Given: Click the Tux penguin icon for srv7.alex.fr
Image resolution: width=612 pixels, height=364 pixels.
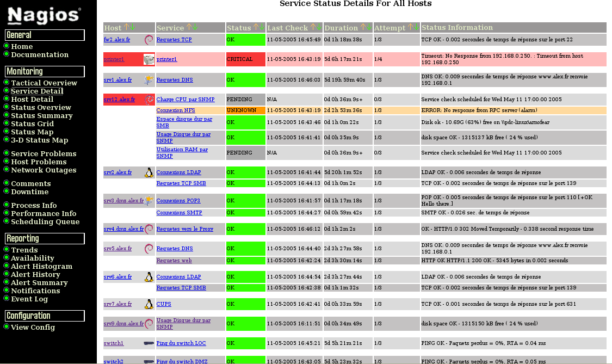Looking at the screenshot, I should [x=149, y=304].
